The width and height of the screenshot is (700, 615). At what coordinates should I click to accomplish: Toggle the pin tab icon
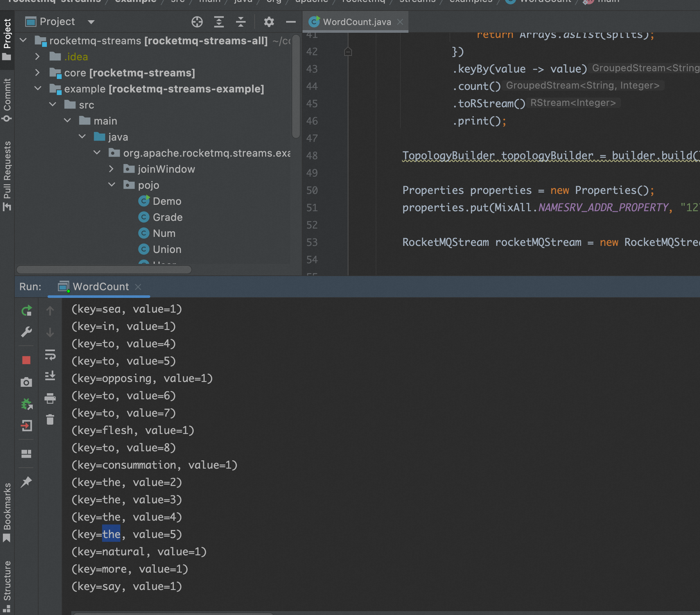click(26, 482)
